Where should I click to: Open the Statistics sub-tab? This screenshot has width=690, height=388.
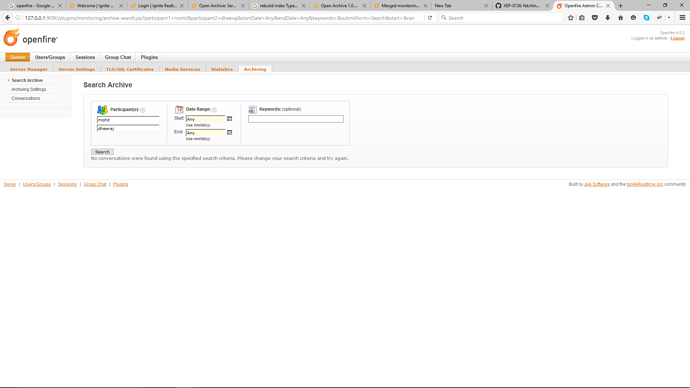[x=222, y=69]
